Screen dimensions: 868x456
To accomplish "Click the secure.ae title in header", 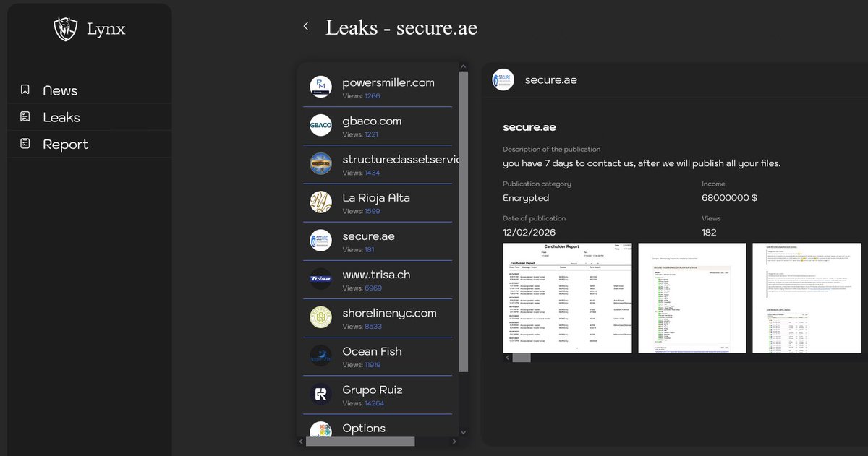I will (x=550, y=79).
